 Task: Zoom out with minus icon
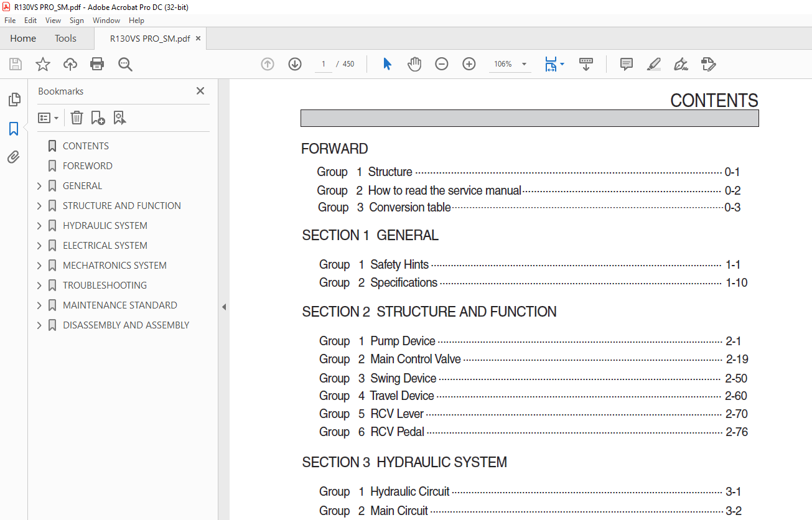click(x=442, y=64)
